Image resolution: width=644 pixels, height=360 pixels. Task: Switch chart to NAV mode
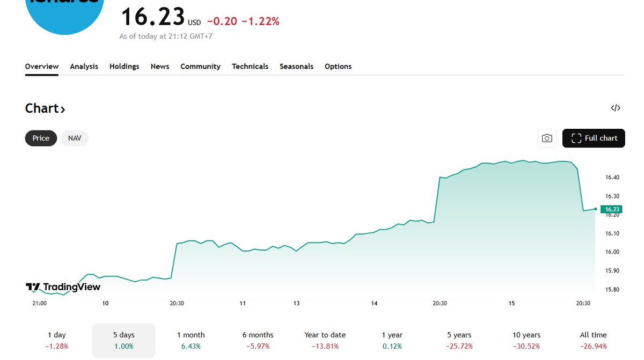tap(75, 138)
